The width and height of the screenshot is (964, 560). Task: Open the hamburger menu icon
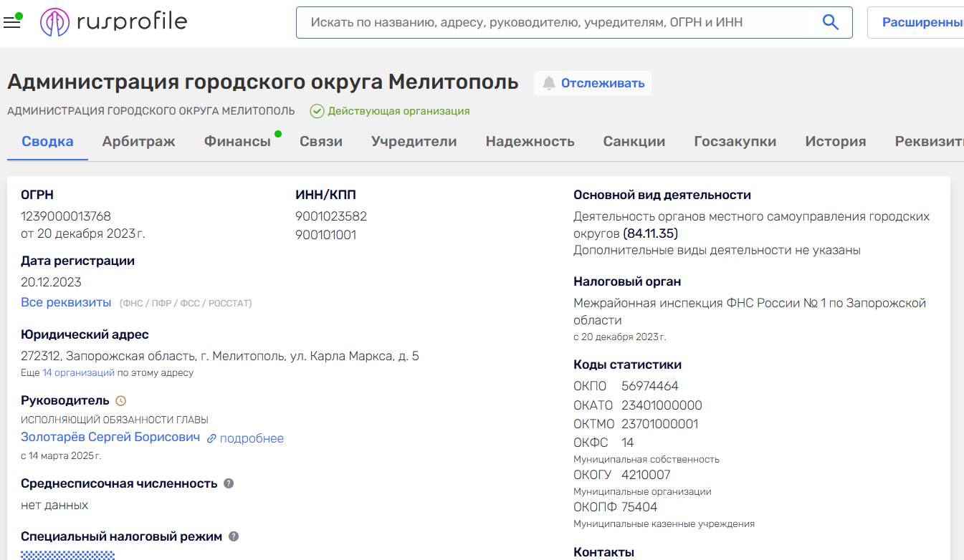point(12,22)
